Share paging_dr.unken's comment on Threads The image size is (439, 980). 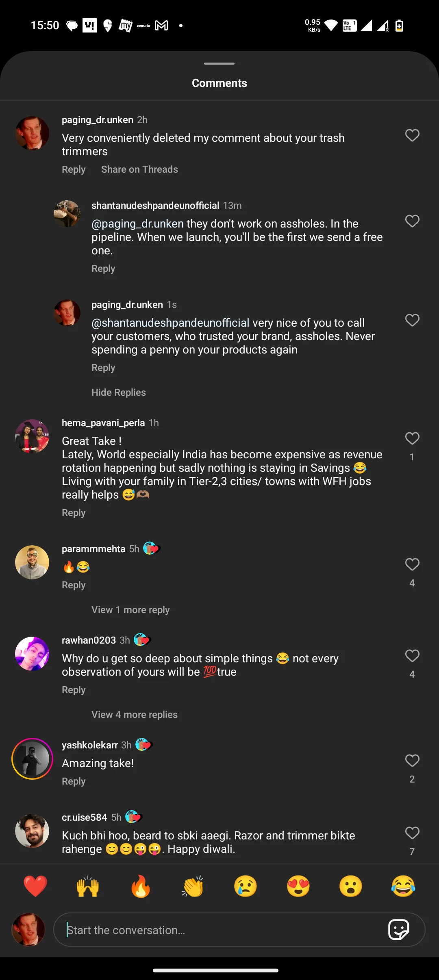pyautogui.click(x=139, y=169)
